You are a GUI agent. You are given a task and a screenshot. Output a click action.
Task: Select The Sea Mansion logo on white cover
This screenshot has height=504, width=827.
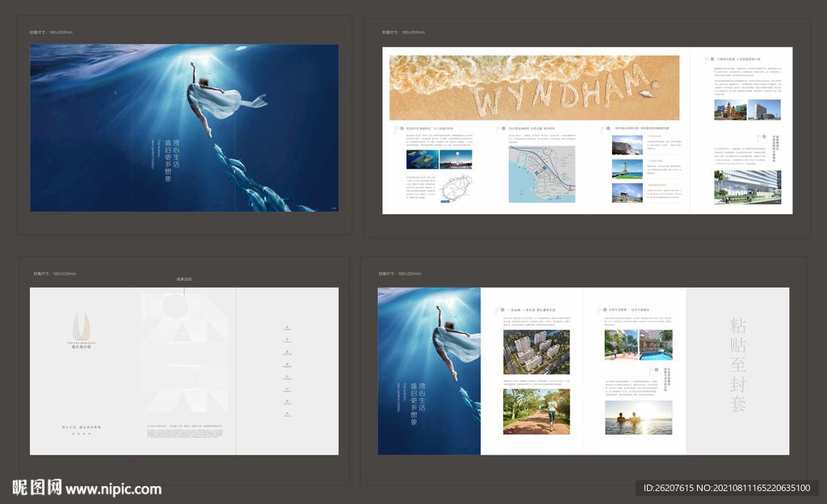[x=82, y=330]
